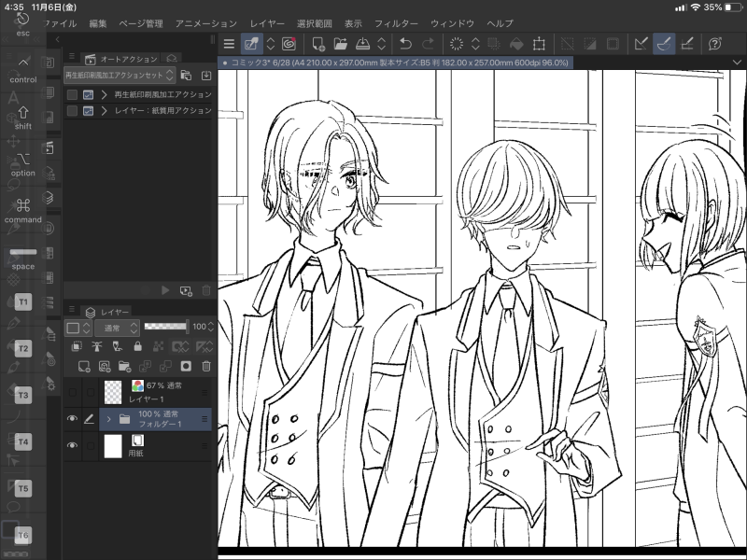The image size is (747, 560).
Task: Toggle Snap to Ruler
Action: [641, 44]
